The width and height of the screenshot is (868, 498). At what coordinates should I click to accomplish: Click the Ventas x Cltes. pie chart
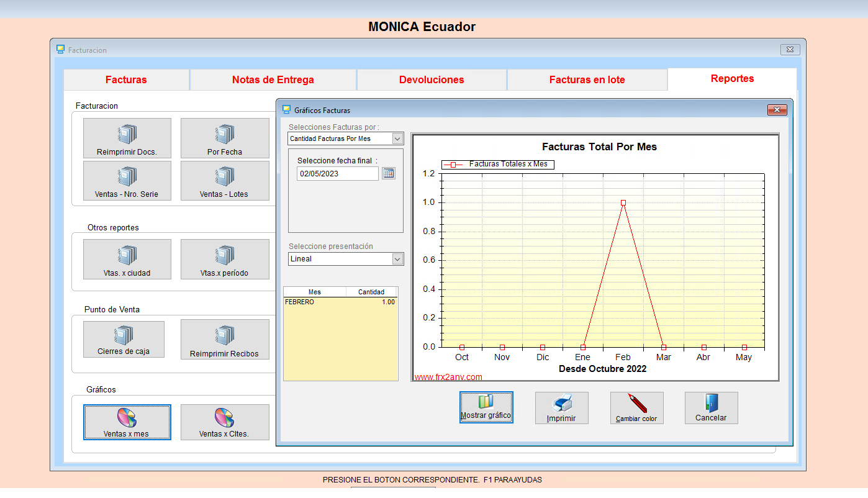(x=224, y=418)
